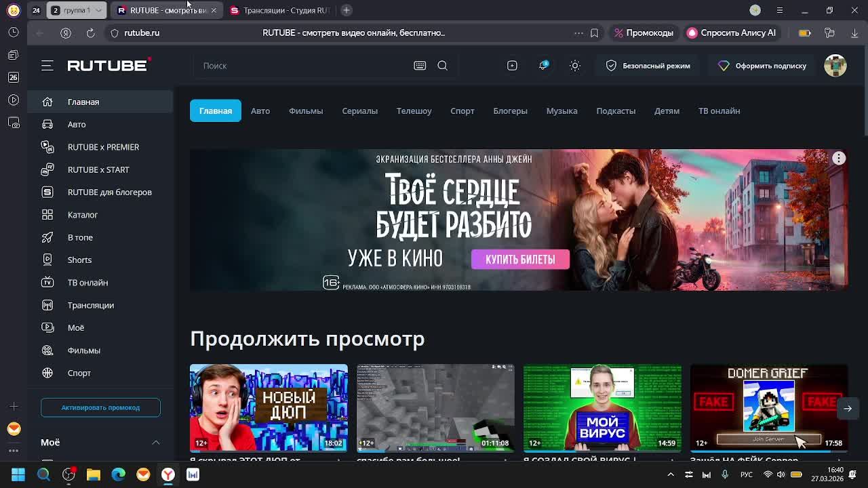Image resolution: width=868 pixels, height=488 pixels.
Task: Collapse the Моё section chevron
Action: (155, 443)
